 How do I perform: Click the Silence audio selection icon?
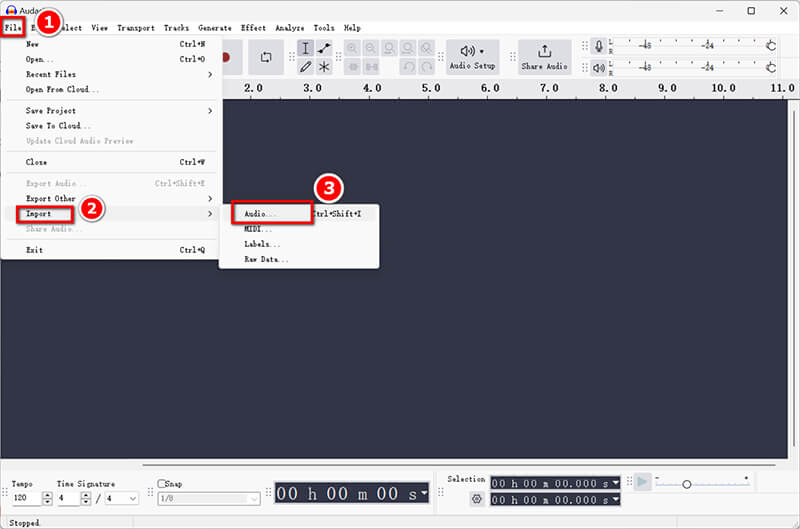(x=371, y=67)
